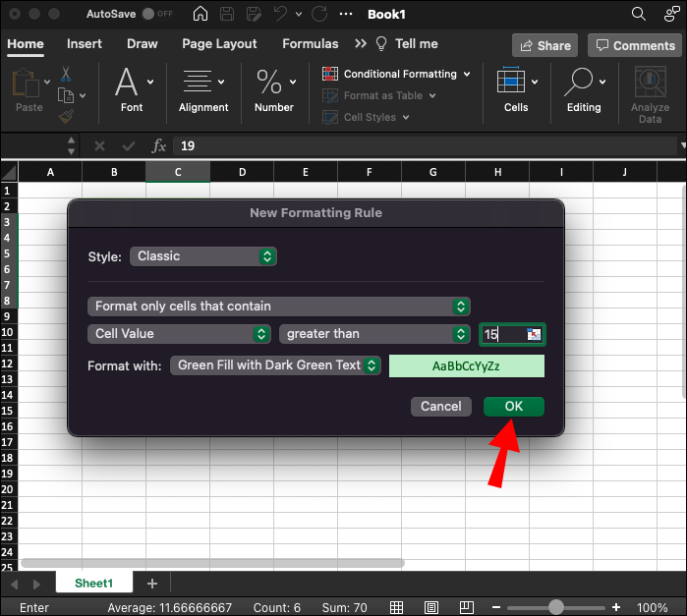Open the Search magnifier icon
Viewport: 687px width, 616px height.
point(638,15)
